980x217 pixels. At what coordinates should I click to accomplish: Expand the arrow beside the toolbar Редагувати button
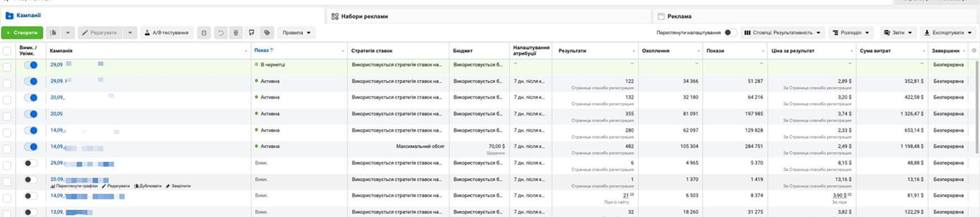click(x=130, y=32)
